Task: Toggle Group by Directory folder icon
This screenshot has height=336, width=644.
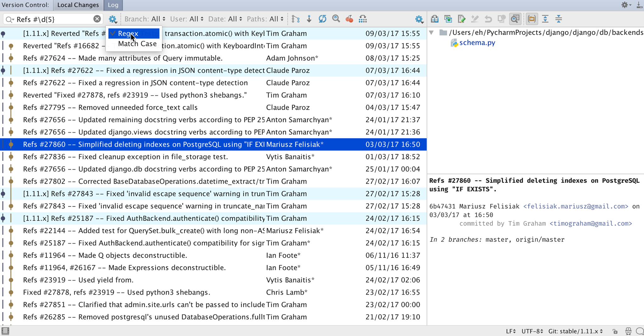Action: pos(532,19)
